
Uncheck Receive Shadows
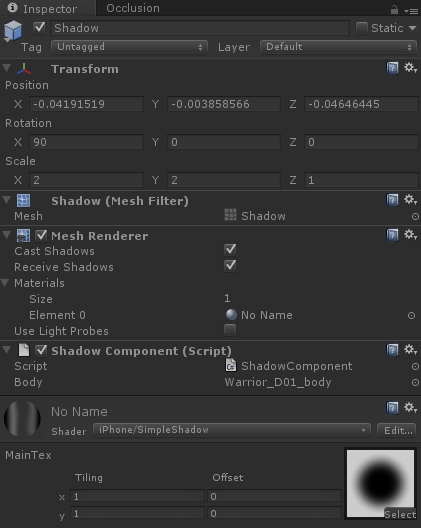click(230, 266)
